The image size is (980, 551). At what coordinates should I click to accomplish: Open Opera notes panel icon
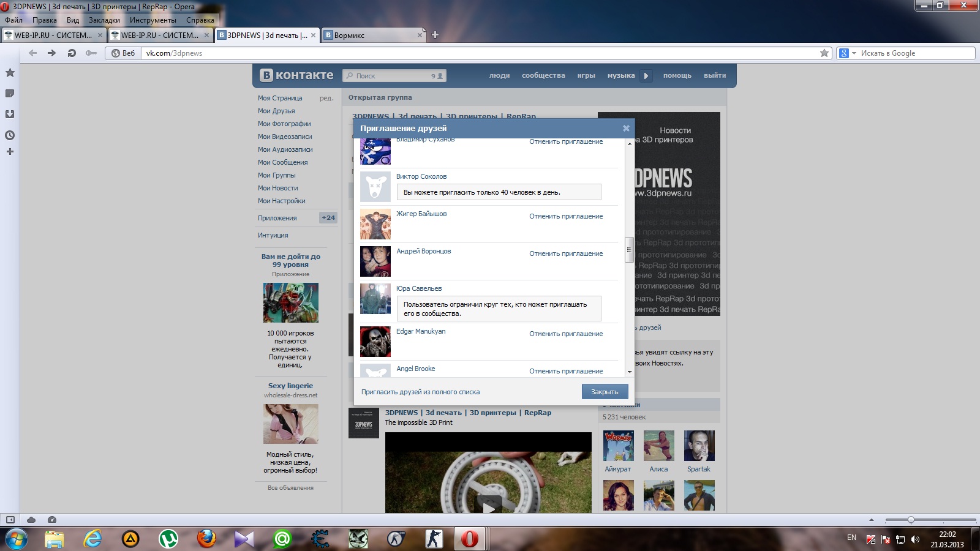10,94
